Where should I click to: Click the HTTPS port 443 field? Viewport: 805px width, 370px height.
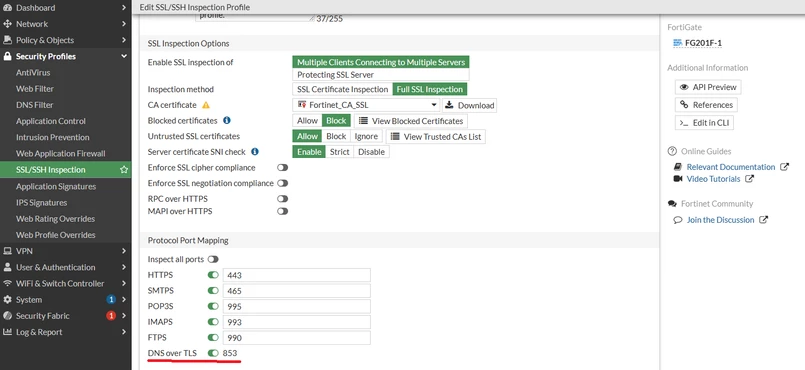(296, 275)
